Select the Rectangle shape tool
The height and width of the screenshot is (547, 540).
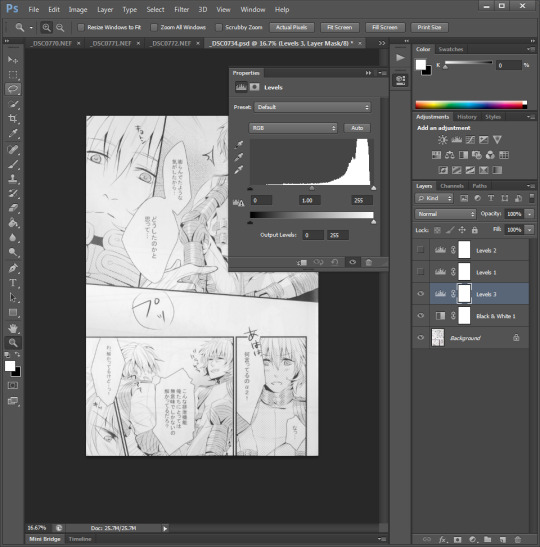tap(13, 313)
